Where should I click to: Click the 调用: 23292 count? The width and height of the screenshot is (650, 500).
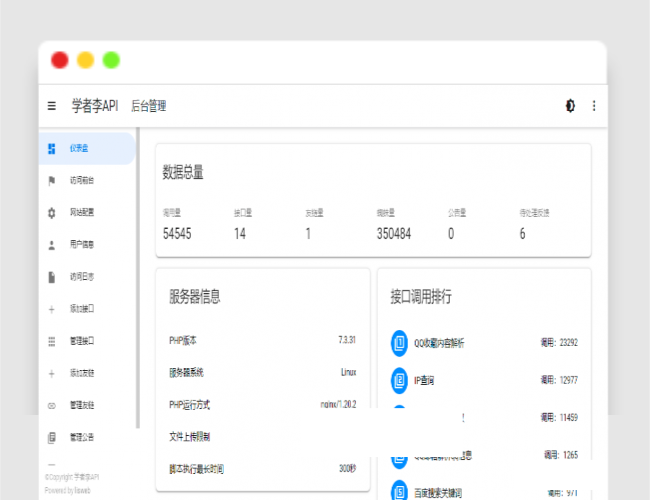point(559,342)
